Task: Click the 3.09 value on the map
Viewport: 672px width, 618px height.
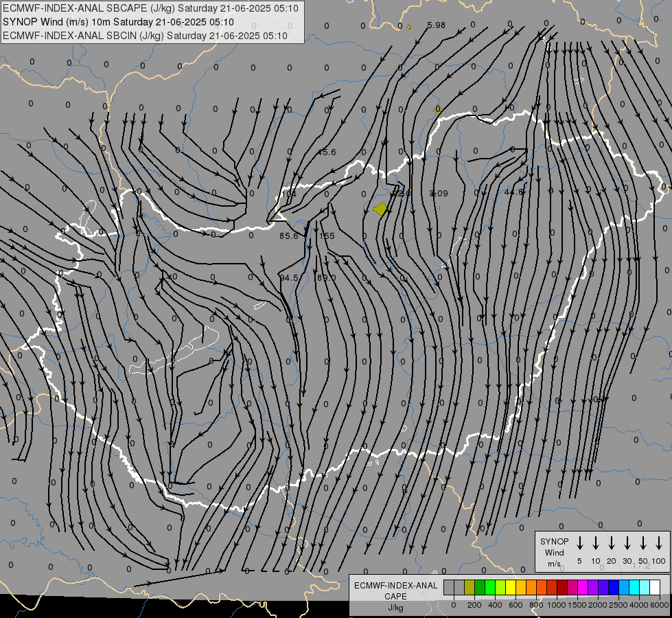Action: 439,194
